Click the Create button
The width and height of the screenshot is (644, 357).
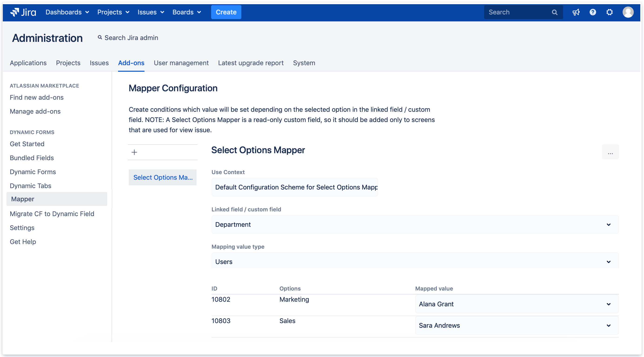click(226, 12)
